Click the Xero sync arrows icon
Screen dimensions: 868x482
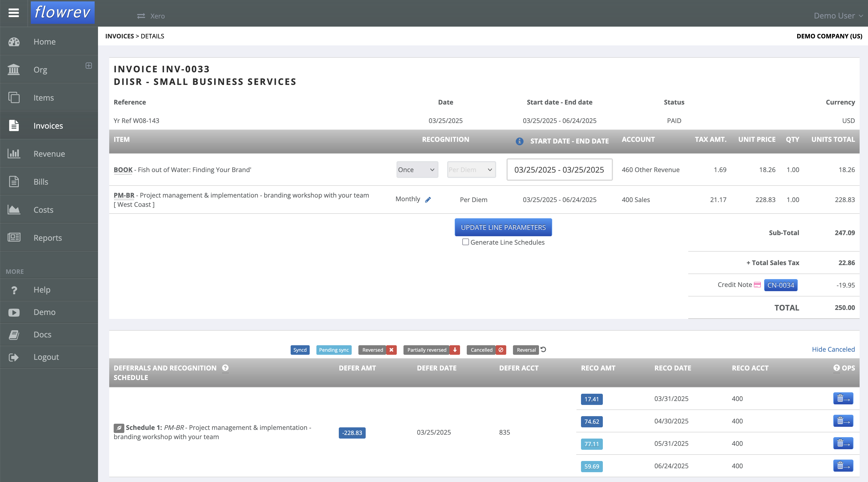141,16
